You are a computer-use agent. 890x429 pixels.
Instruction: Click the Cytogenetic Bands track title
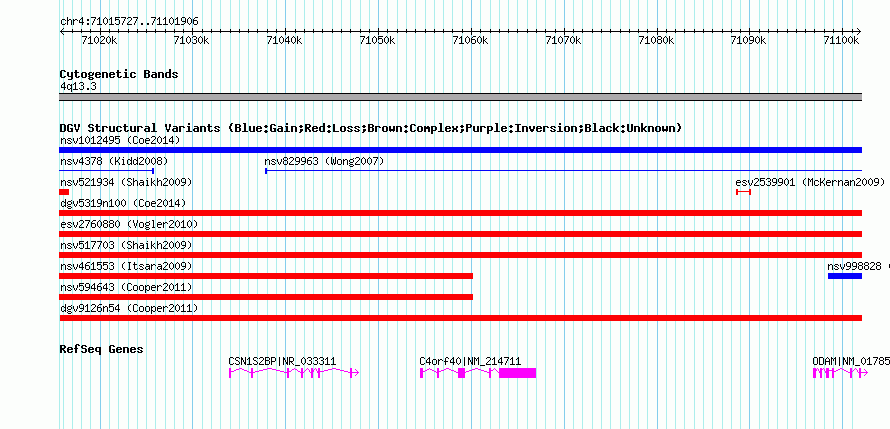pos(119,74)
